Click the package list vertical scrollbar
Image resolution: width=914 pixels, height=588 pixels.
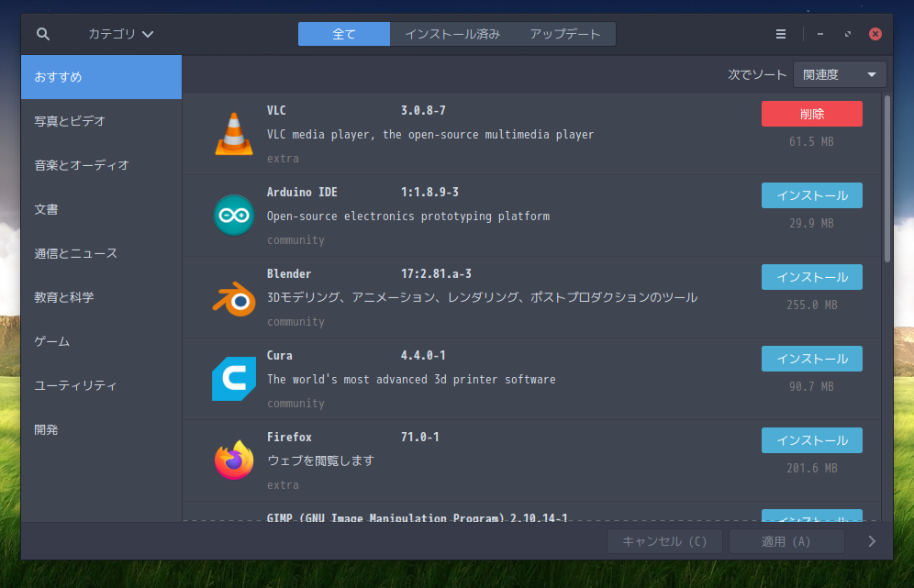(x=887, y=179)
